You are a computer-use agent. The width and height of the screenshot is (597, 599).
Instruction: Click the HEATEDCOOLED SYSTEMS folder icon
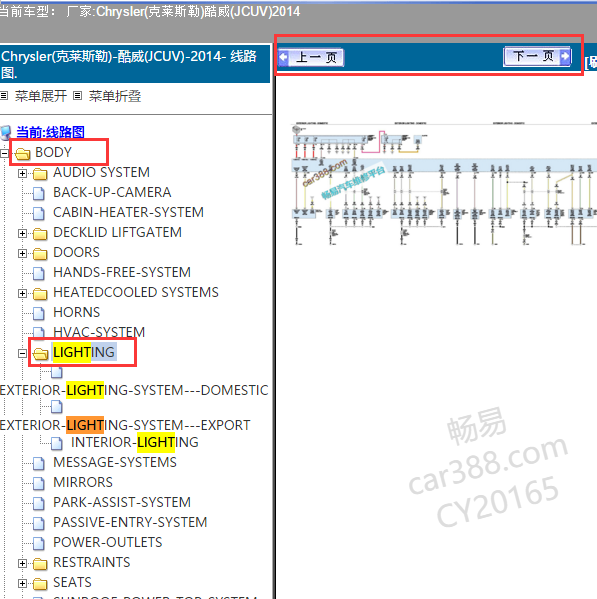pos(40,294)
